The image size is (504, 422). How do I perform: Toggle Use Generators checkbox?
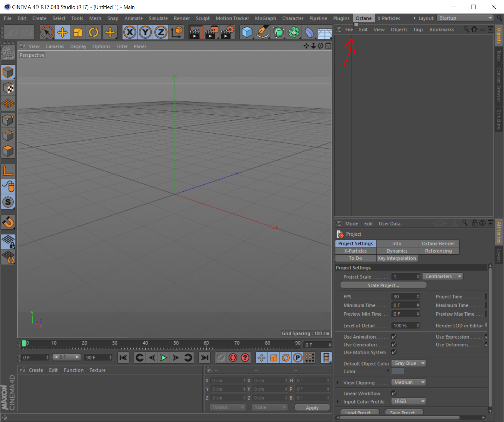(x=394, y=344)
